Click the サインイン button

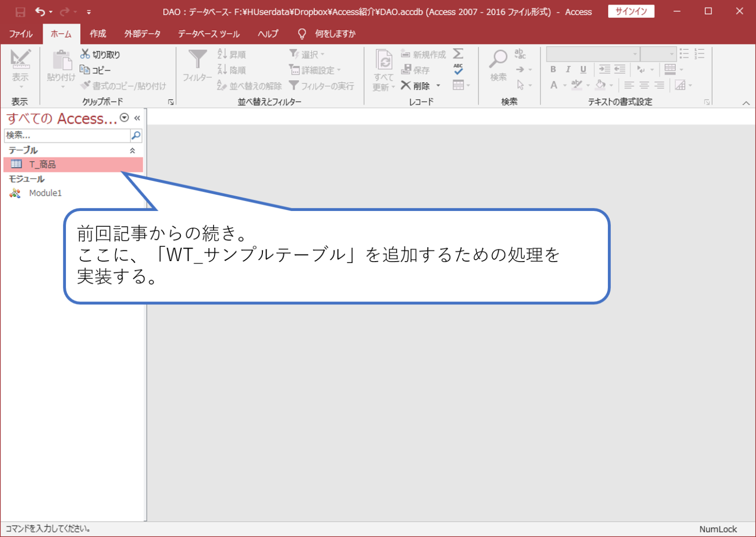click(x=631, y=11)
